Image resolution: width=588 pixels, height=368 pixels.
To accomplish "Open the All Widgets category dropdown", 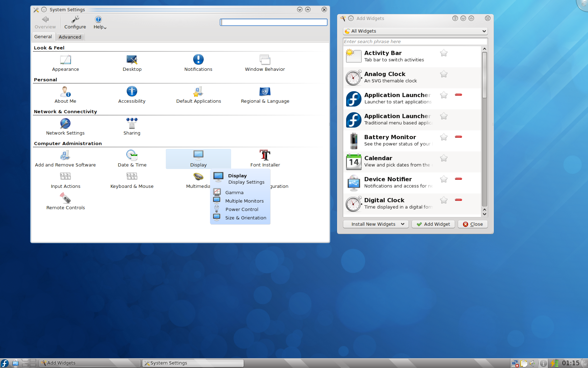I will (x=415, y=31).
